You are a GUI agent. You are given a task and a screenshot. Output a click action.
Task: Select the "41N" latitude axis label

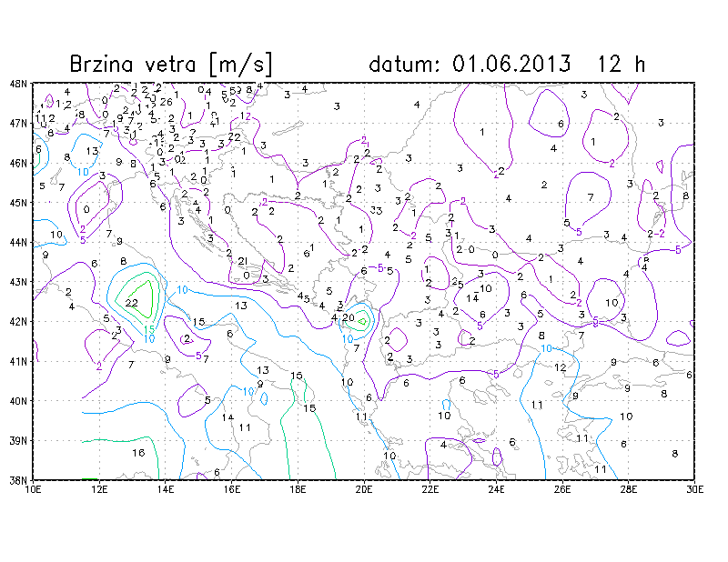click(17, 361)
